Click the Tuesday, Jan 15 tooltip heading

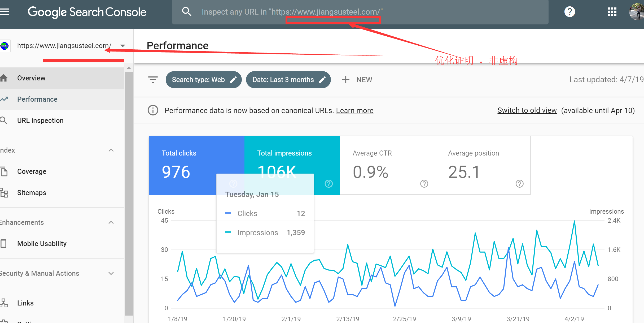click(x=252, y=195)
